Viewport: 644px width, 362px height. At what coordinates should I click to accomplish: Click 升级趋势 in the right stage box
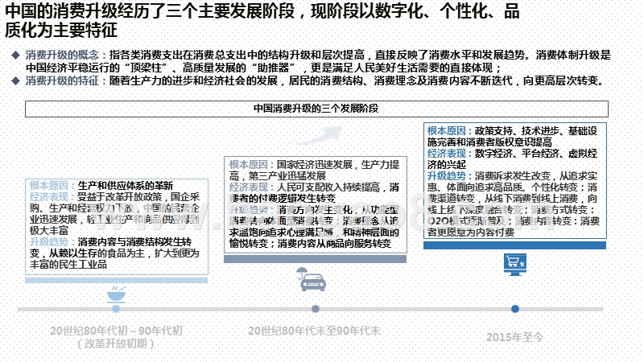[447, 176]
